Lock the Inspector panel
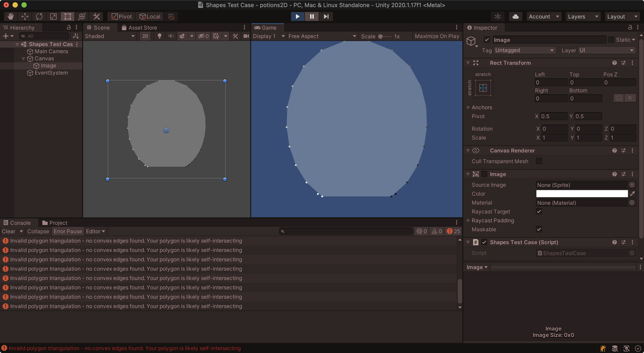Screen dimensions: 644x353 pyautogui.click(x=630, y=27)
